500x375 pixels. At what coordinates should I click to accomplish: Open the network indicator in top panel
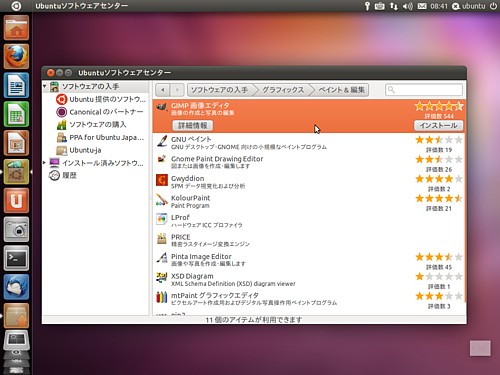click(394, 6)
